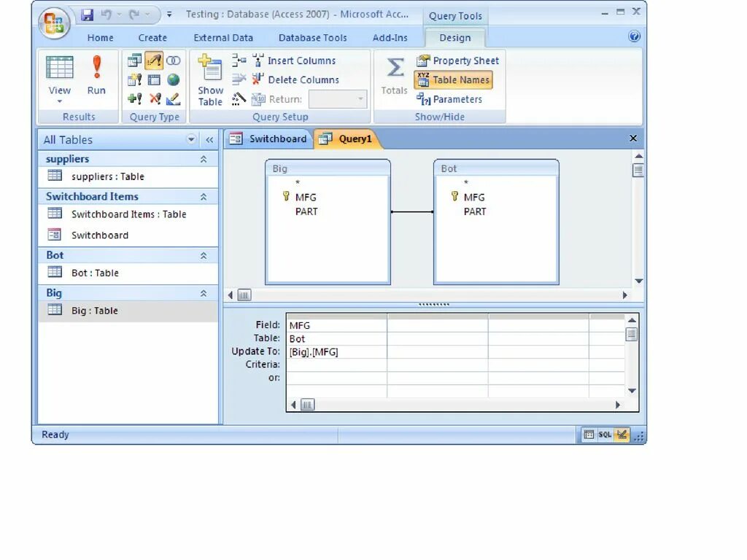747x560 pixels.
Task: Click the Parameters icon
Action: pos(453,99)
